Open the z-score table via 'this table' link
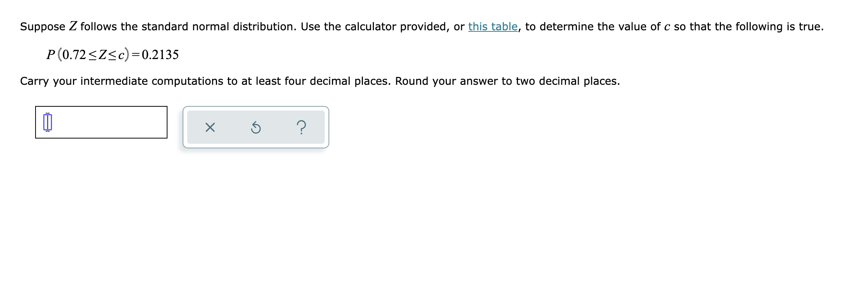868x299 pixels. 492,26
